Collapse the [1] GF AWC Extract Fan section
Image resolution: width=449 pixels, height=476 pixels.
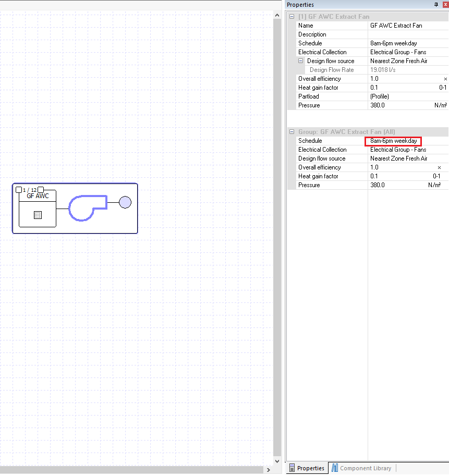[292, 17]
